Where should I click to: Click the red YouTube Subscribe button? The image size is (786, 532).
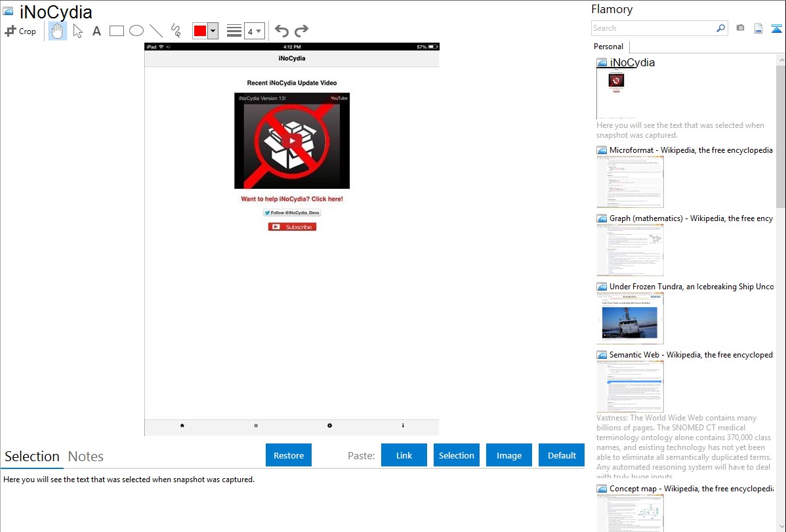[x=292, y=226]
